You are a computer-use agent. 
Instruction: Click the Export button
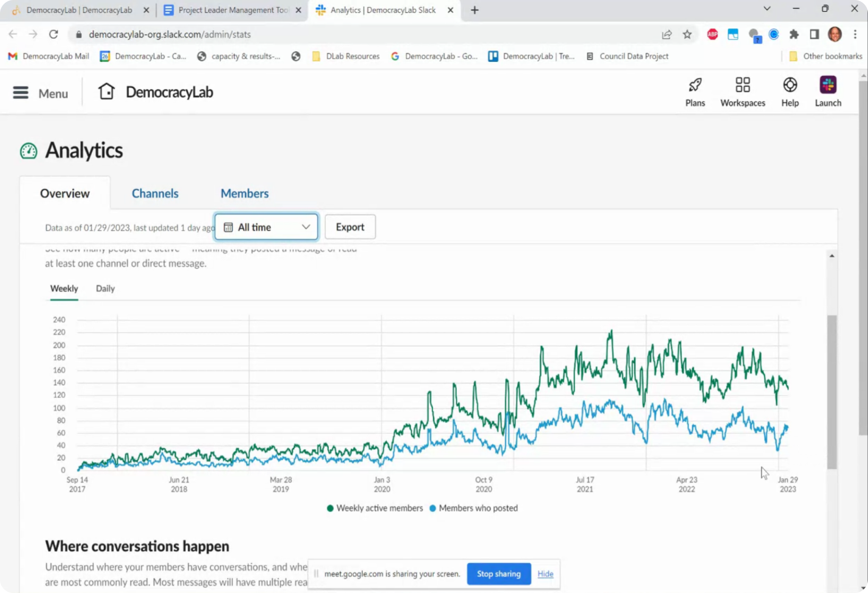[x=350, y=227]
